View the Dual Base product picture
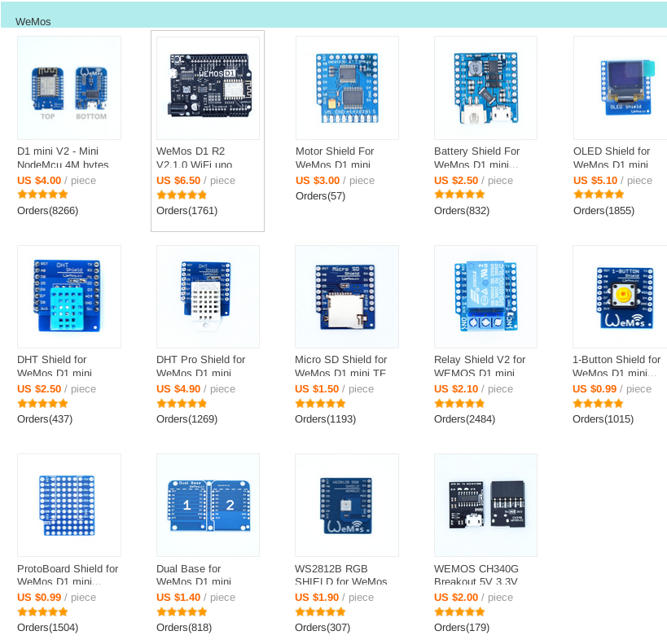The height and width of the screenshot is (644, 667). [208, 505]
